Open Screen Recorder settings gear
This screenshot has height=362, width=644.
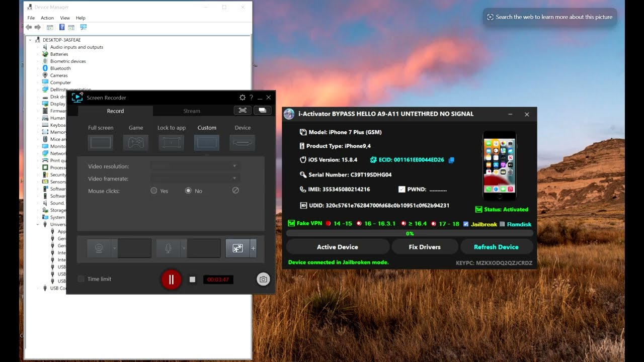243,98
